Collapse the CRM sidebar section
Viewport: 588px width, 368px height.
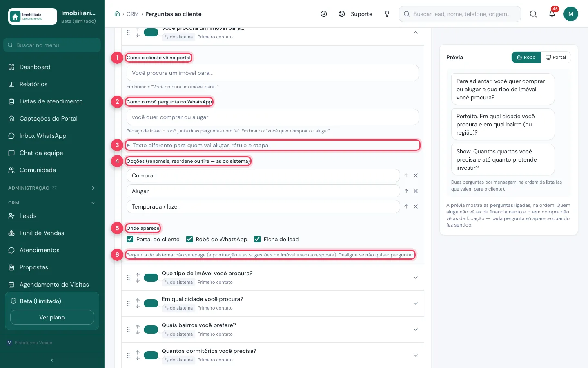pos(52,203)
